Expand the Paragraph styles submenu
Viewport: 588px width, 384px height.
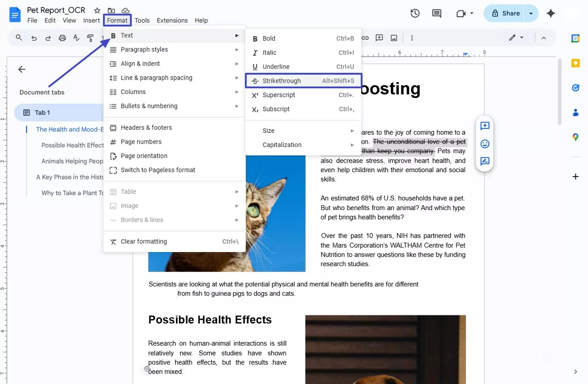(x=144, y=49)
